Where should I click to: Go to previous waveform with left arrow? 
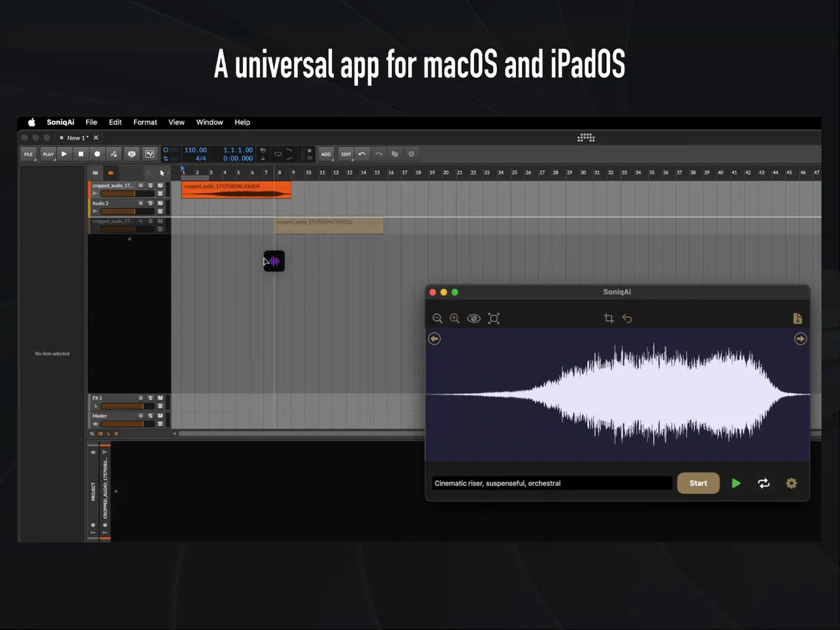(434, 339)
